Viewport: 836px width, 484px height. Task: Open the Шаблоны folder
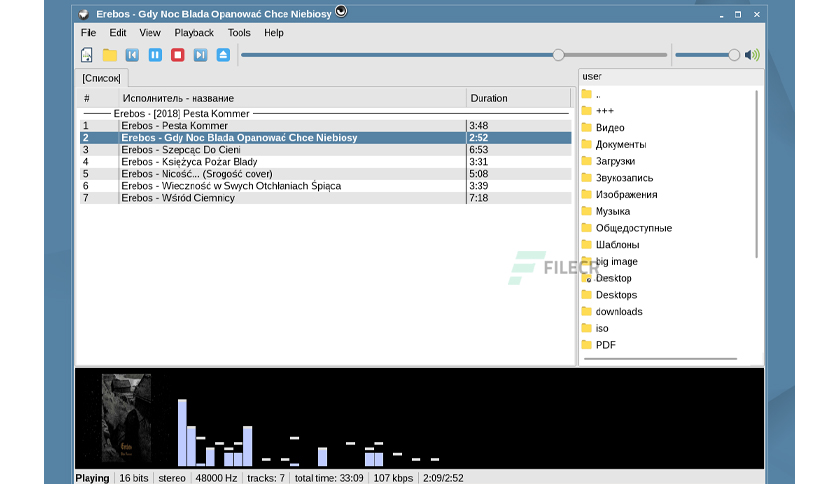(610, 245)
